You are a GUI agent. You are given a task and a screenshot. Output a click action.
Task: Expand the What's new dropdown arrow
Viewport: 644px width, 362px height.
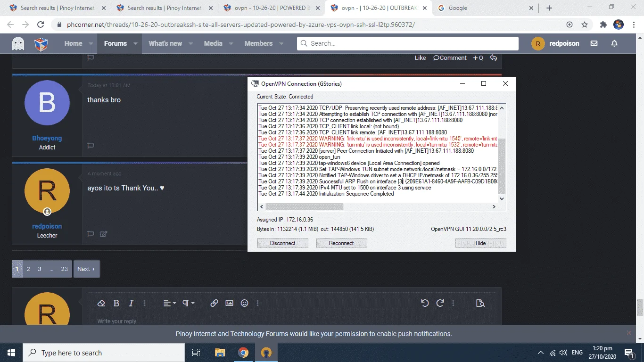point(190,43)
